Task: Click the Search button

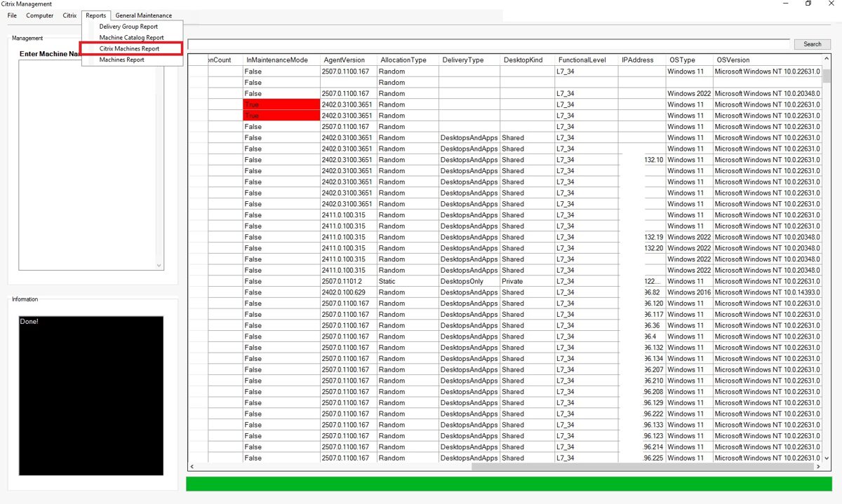Action: point(813,44)
